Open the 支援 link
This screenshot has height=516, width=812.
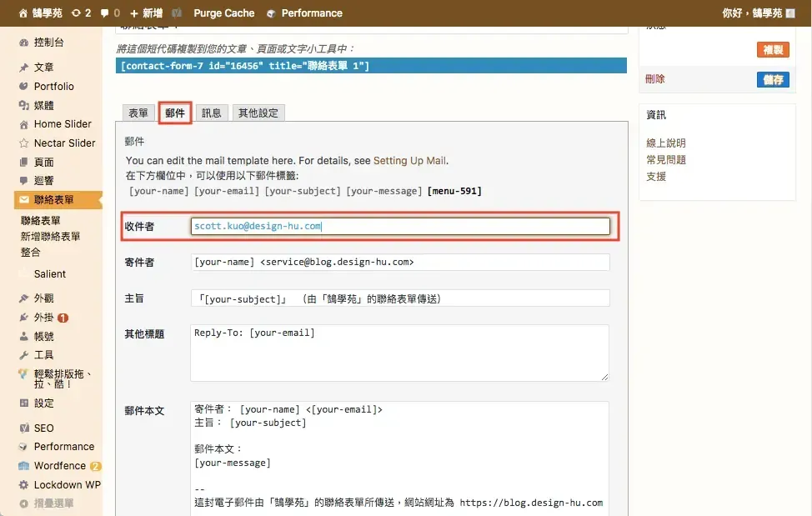click(x=656, y=177)
